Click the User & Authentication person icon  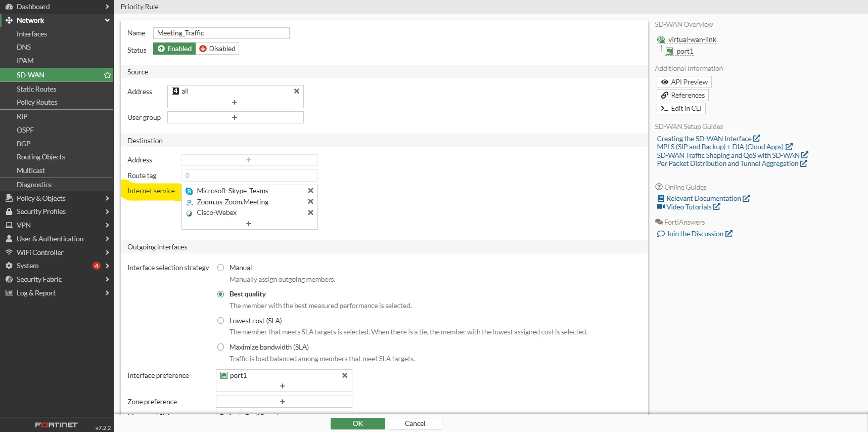click(x=9, y=239)
